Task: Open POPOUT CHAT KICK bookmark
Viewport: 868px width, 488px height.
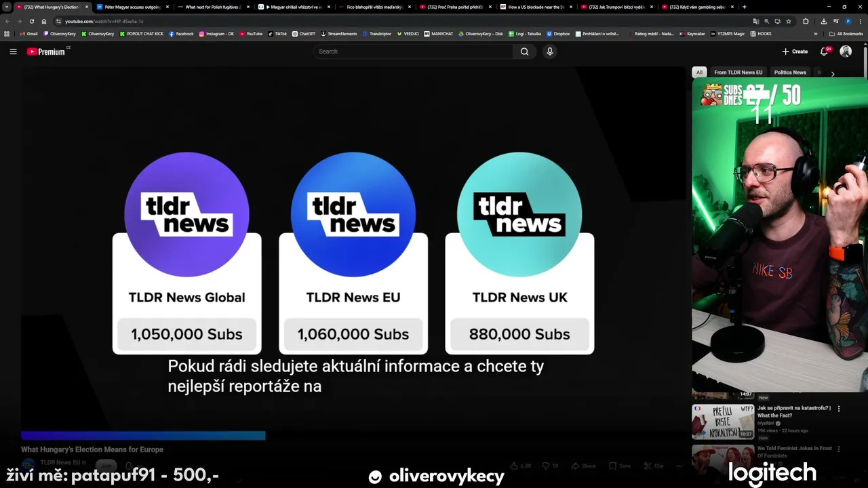Action: click(x=142, y=33)
